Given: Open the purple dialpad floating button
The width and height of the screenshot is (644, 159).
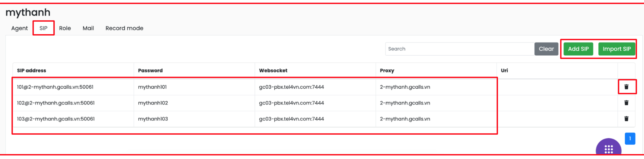Looking at the screenshot, I should (608, 149).
